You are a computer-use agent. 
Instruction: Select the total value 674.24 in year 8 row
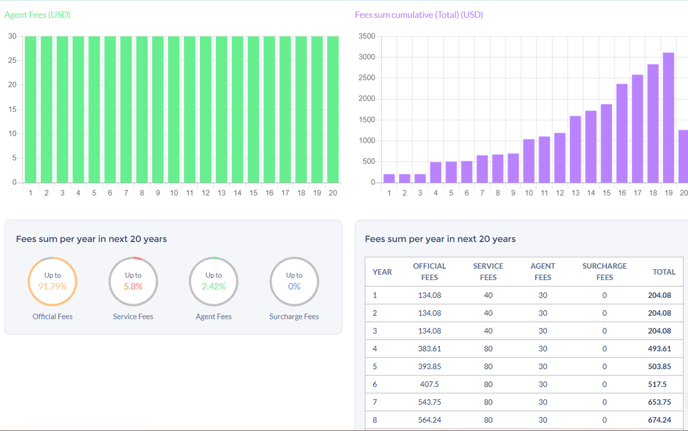coord(659,420)
